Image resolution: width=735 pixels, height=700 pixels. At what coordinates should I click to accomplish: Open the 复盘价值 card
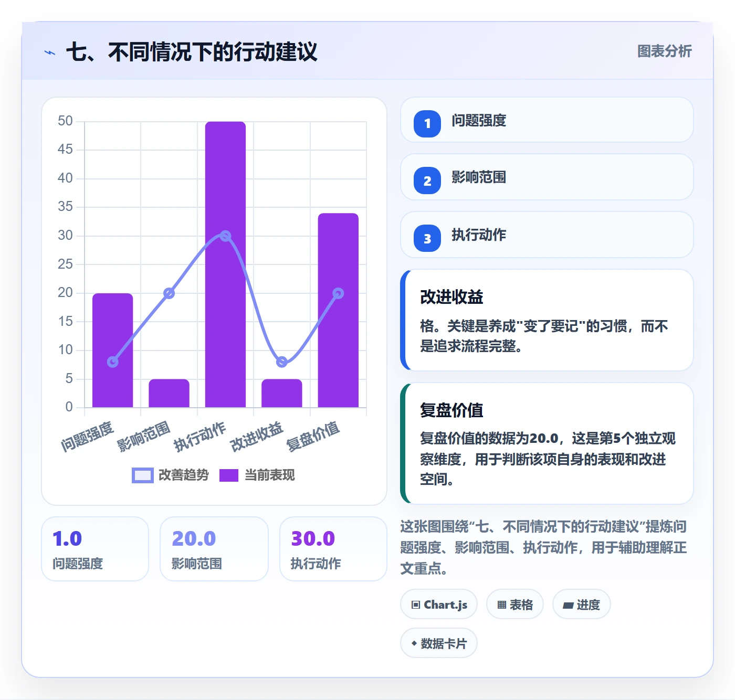[547, 443]
